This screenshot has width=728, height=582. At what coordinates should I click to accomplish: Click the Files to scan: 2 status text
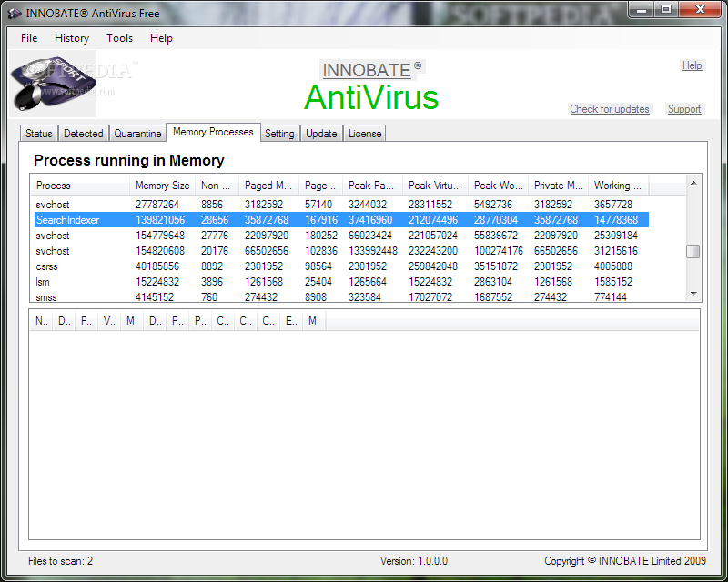60,561
